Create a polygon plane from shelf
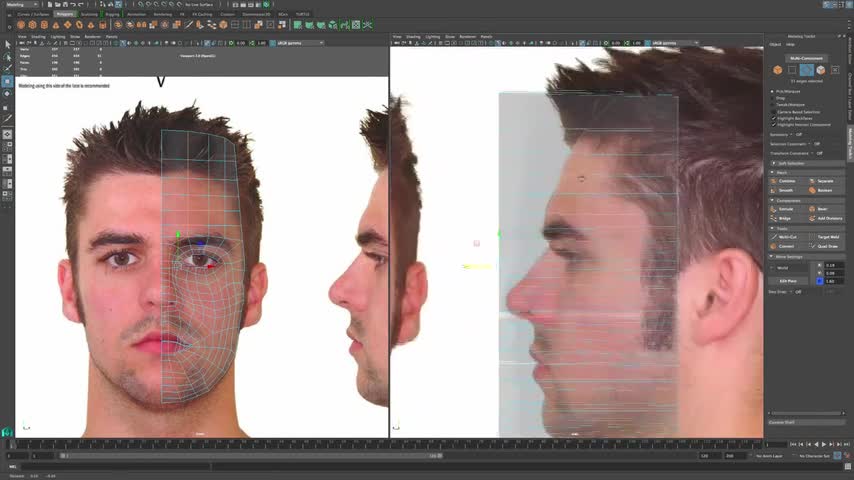 68,25
